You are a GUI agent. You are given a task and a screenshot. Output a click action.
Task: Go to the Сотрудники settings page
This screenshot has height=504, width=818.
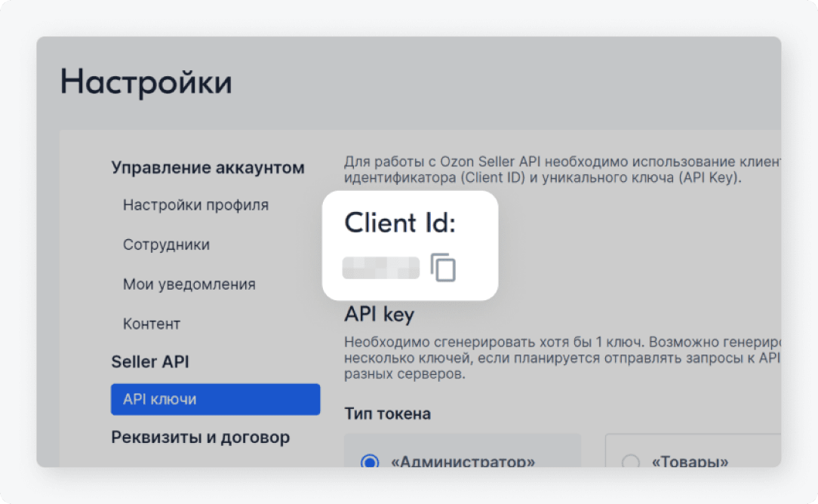166,244
